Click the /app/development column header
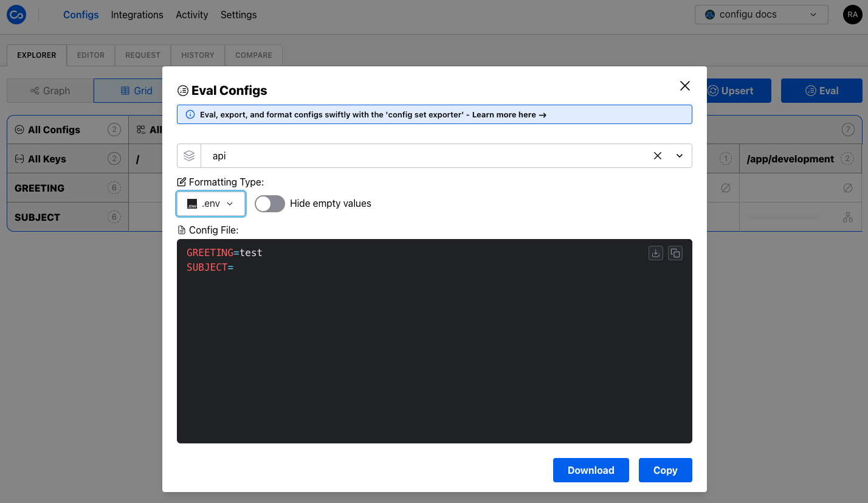868x503 pixels. click(801, 159)
